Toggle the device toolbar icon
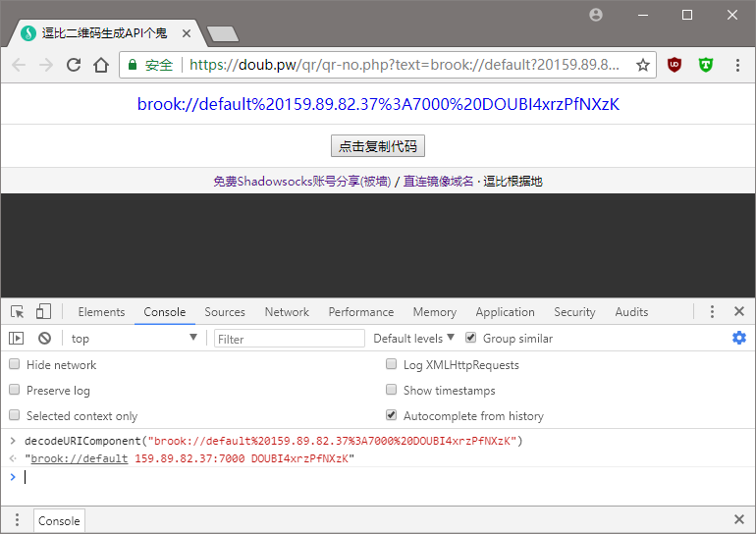 point(43,311)
